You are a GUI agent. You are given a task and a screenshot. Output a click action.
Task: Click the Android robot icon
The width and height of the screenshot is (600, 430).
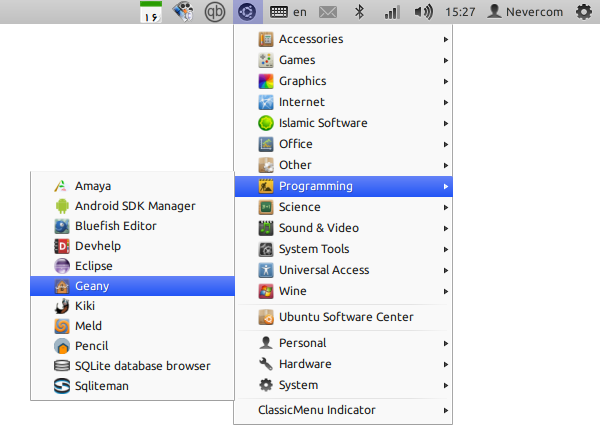pos(62,206)
